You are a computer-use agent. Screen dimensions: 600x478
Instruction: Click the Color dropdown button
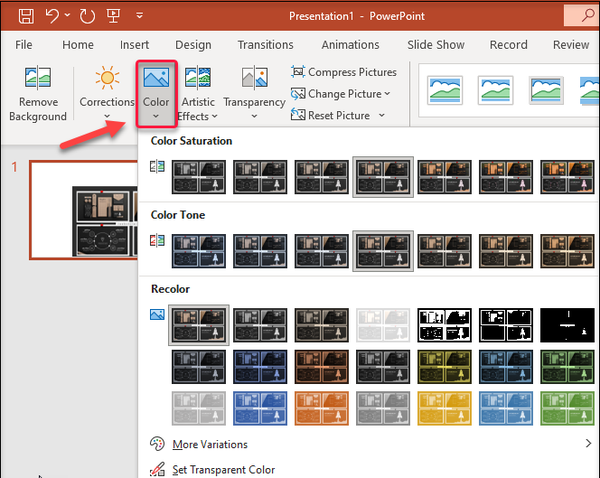tap(157, 94)
